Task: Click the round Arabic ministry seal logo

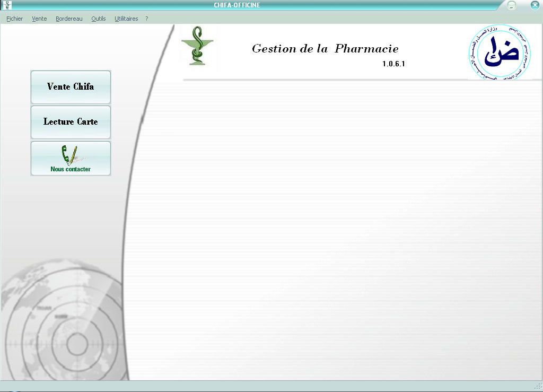Action: point(500,53)
